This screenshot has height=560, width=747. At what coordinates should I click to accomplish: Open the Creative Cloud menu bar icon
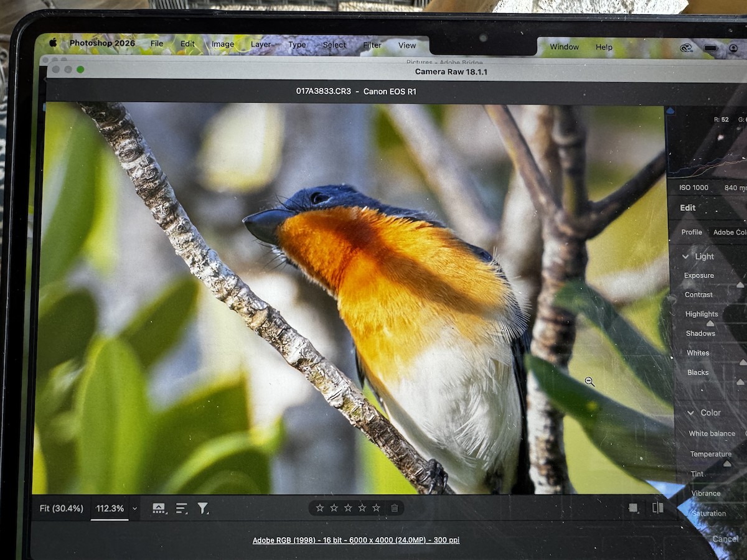pyautogui.click(x=686, y=47)
